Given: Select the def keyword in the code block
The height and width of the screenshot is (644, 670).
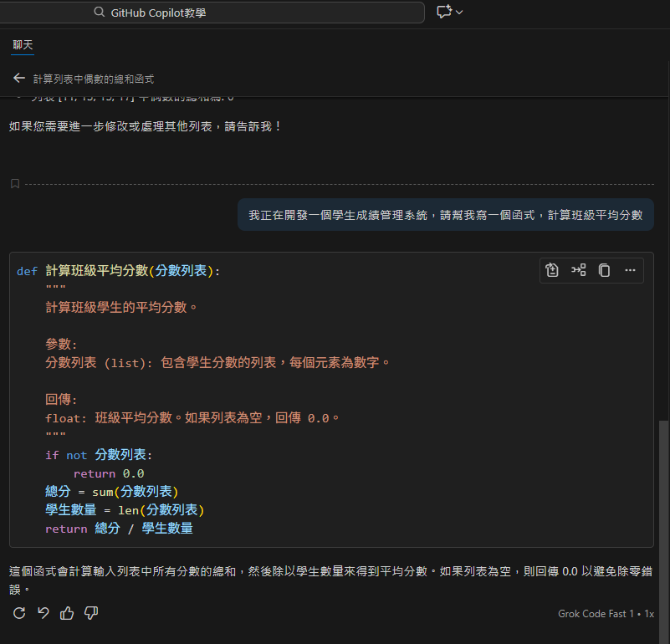Looking at the screenshot, I should click(27, 270).
